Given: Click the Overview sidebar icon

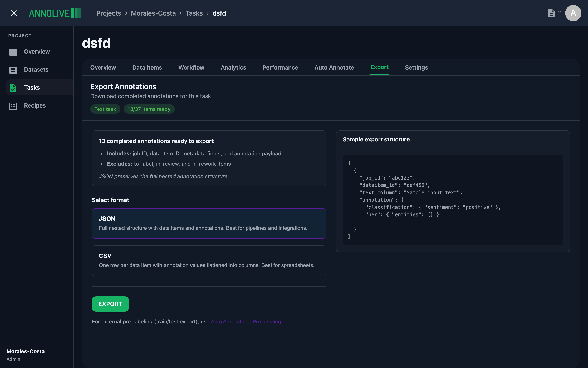Looking at the screenshot, I should (13, 52).
